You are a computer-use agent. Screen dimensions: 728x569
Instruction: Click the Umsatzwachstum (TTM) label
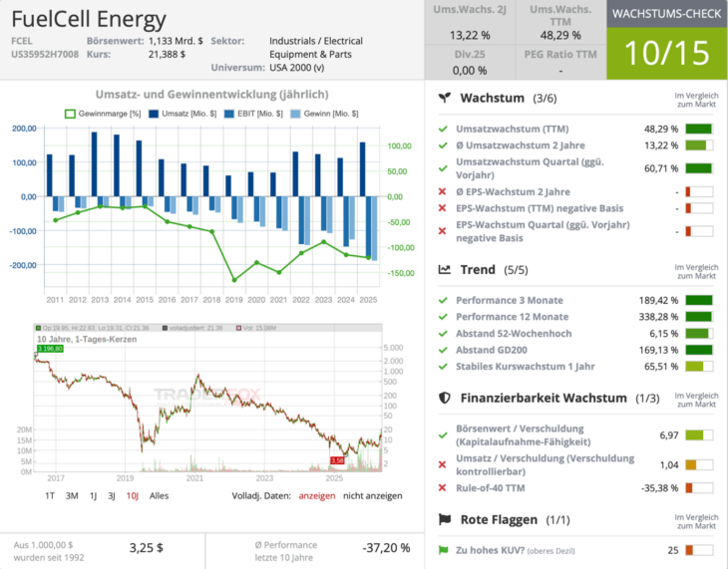[x=513, y=129]
